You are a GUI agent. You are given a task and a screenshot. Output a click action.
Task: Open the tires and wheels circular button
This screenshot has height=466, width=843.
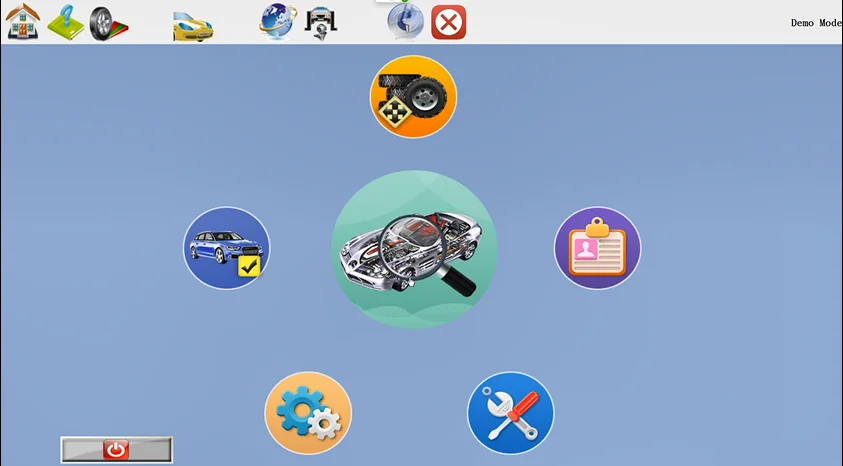413,97
